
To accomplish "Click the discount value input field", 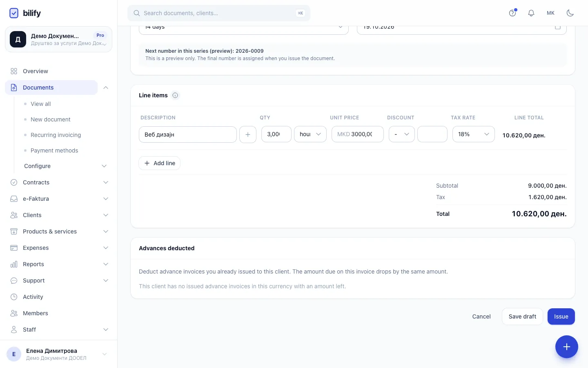I will [432, 134].
